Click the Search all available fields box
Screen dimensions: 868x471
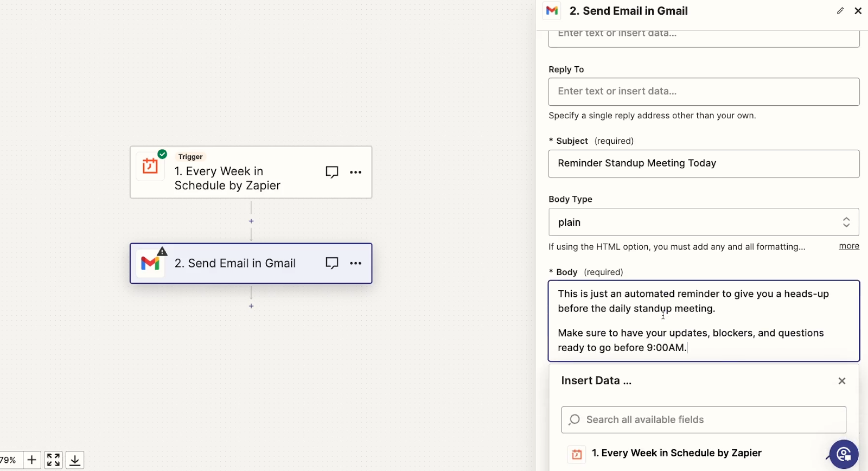pos(704,420)
